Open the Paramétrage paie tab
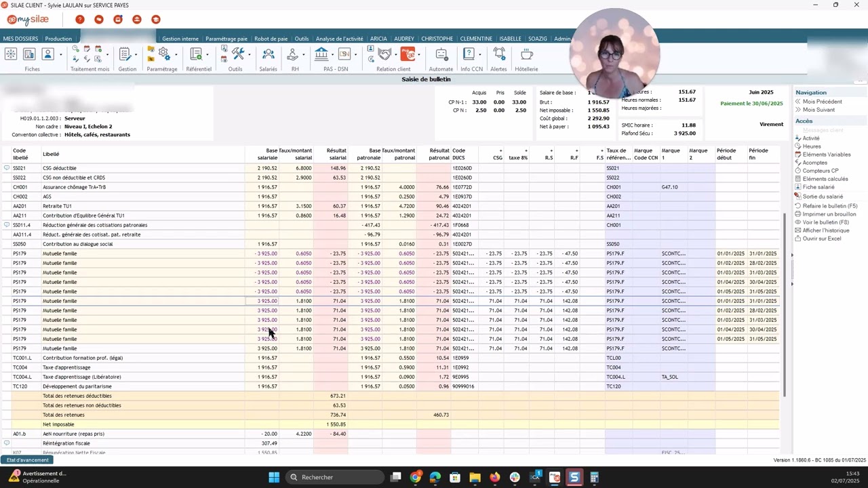Screen dimensions: 868x488 (x=226, y=39)
